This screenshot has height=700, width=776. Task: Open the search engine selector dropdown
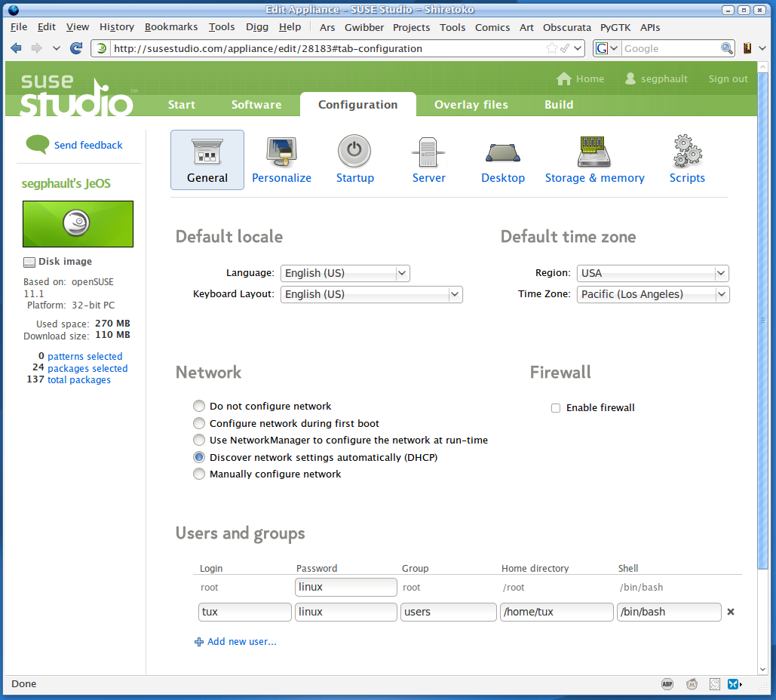(614, 48)
